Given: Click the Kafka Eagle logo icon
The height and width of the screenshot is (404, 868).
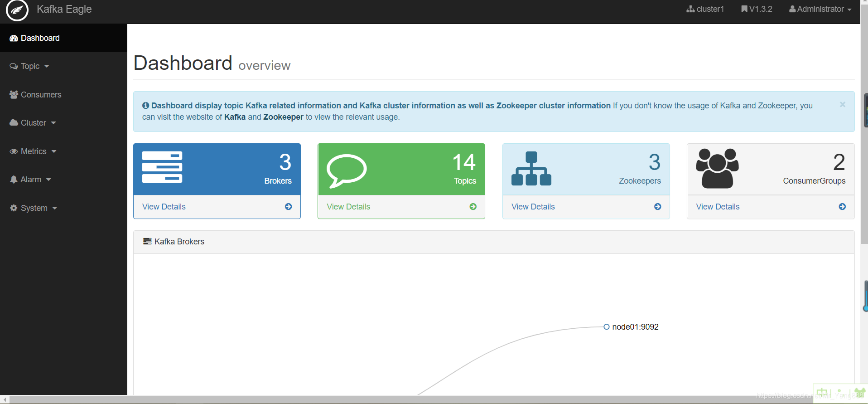Looking at the screenshot, I should (17, 10).
